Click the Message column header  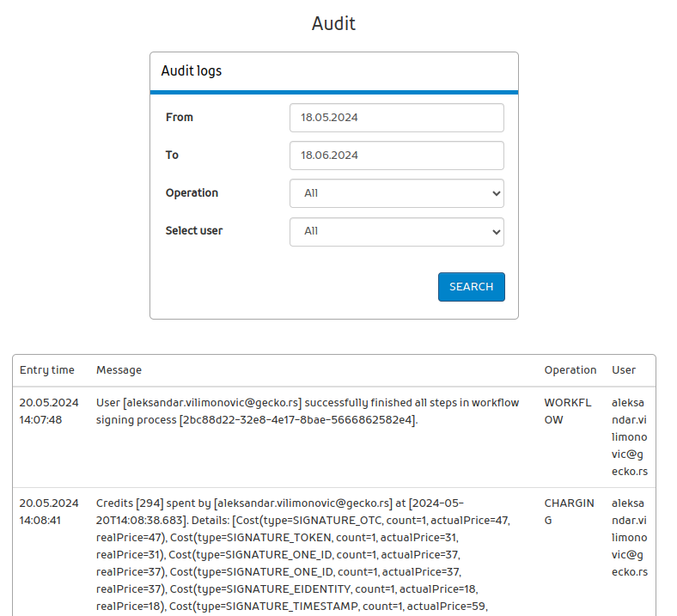tap(119, 370)
